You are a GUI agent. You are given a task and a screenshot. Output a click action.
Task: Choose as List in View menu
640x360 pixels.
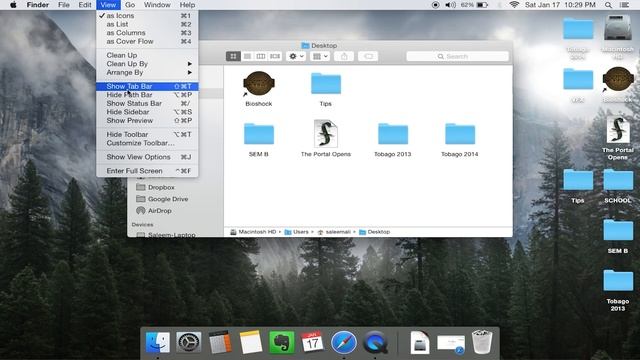point(147,24)
